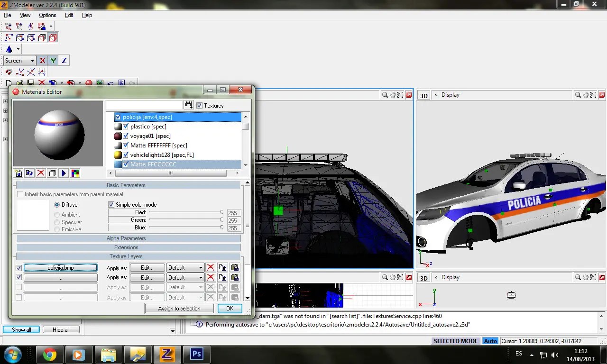Open Photoshop from the taskbar
Viewport: 607px width, 364px height.
196,354
